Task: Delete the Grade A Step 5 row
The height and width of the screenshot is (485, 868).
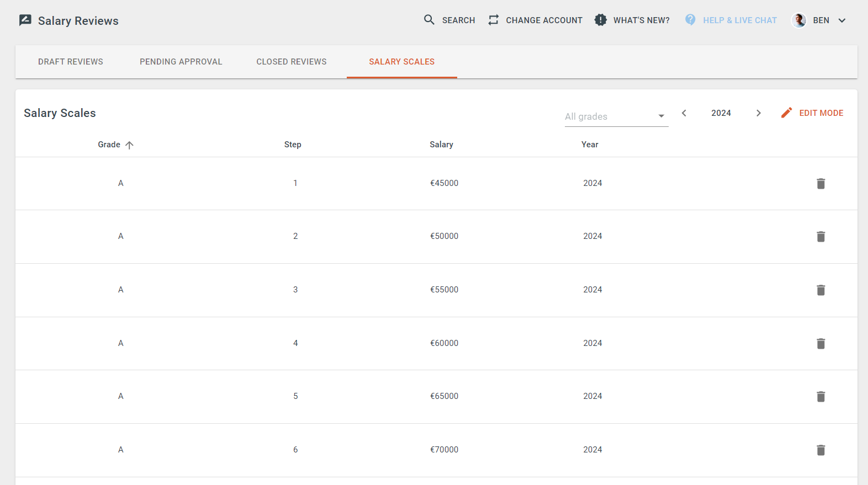Action: pyautogui.click(x=821, y=397)
